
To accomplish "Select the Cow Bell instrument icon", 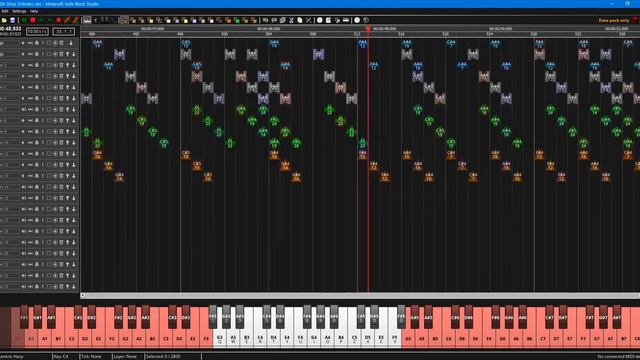I will point(220,20).
